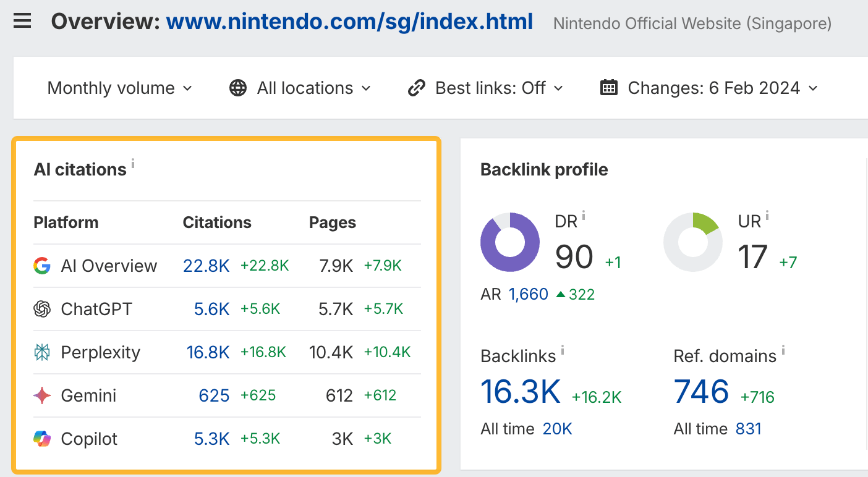Click the calendar icon beside Changes

[609, 88]
